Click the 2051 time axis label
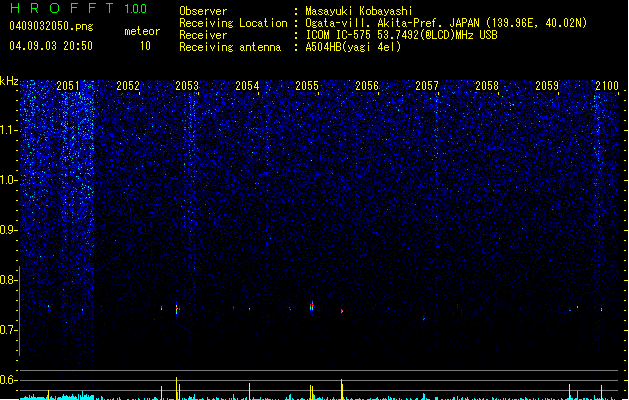This screenshot has height=400, width=629. pyautogui.click(x=68, y=86)
